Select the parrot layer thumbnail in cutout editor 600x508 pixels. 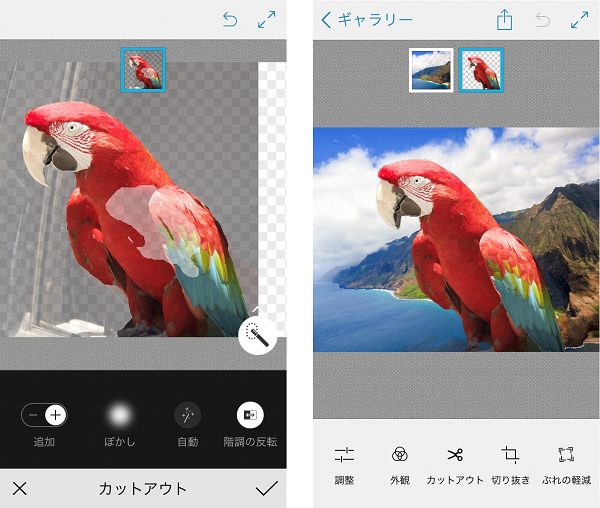tap(143, 70)
